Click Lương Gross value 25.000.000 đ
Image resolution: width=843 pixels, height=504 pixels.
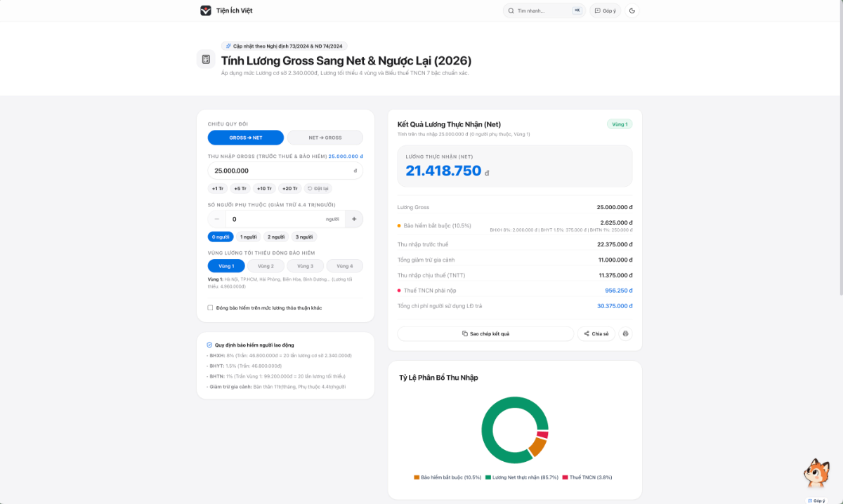point(615,207)
